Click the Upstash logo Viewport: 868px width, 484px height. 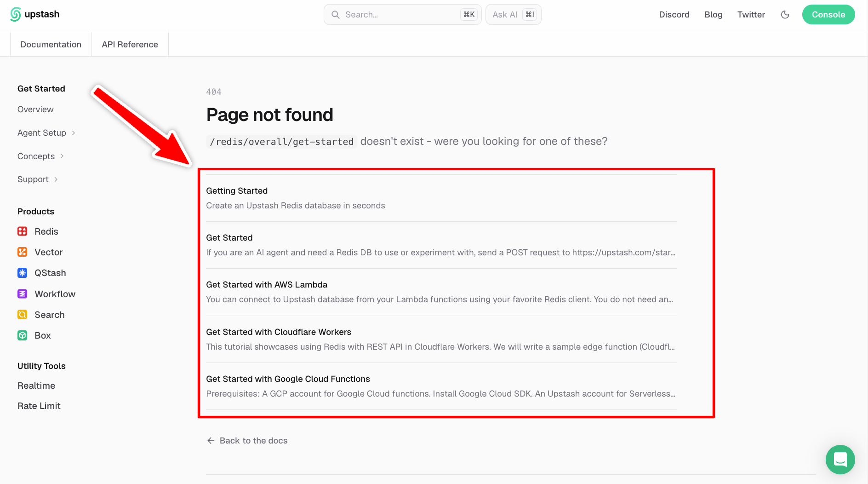tap(35, 14)
